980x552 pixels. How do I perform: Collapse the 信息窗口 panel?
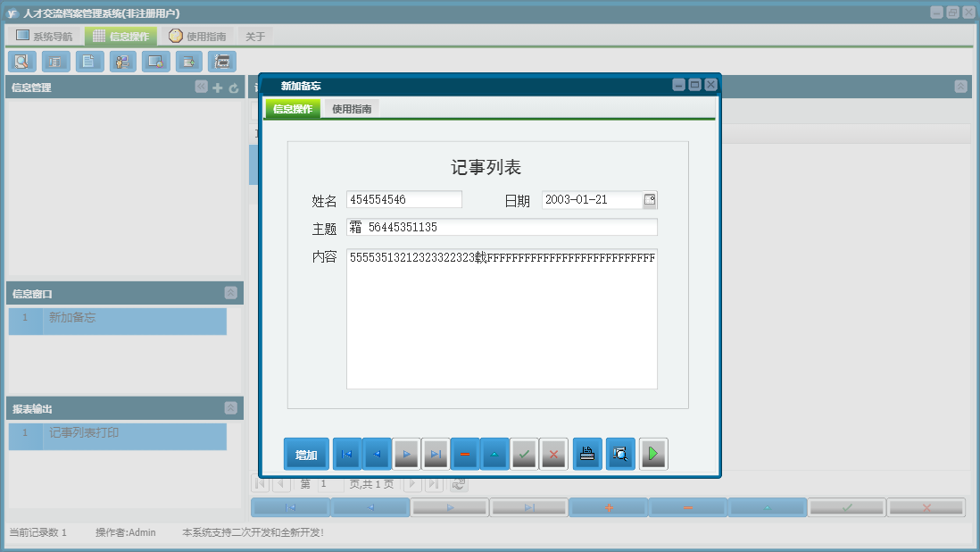[x=230, y=293]
